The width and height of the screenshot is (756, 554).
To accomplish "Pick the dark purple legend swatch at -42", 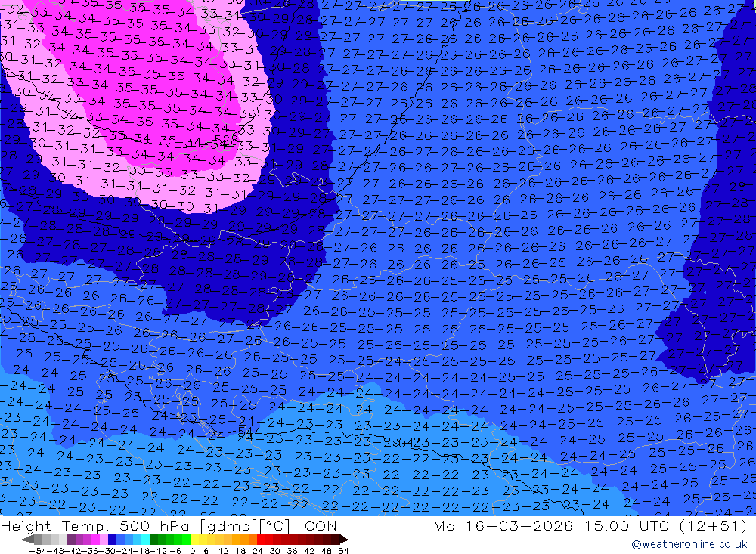I will click(71, 540).
